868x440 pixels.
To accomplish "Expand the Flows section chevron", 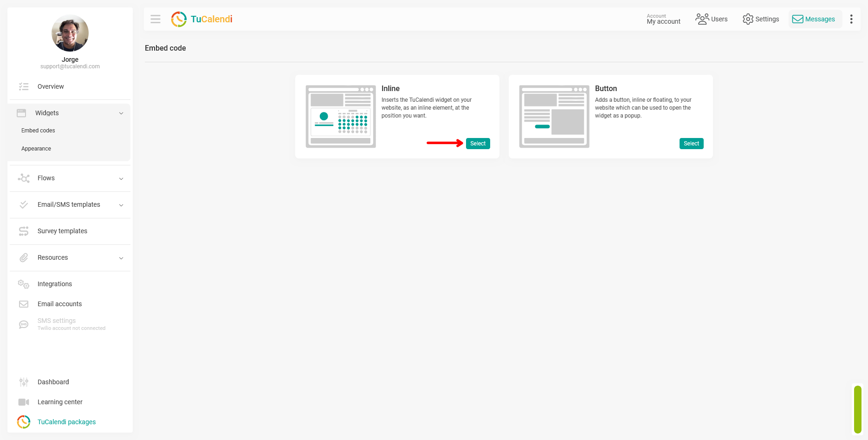I will click(x=121, y=178).
